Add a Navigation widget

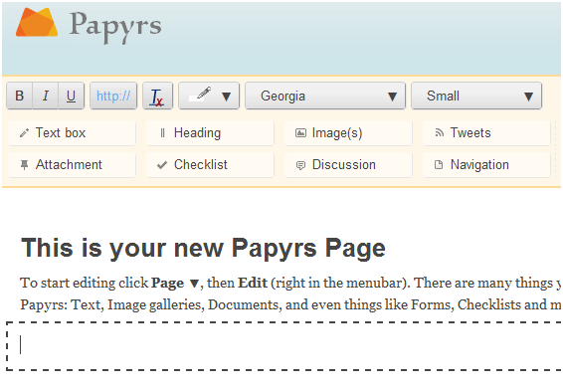[486, 165]
